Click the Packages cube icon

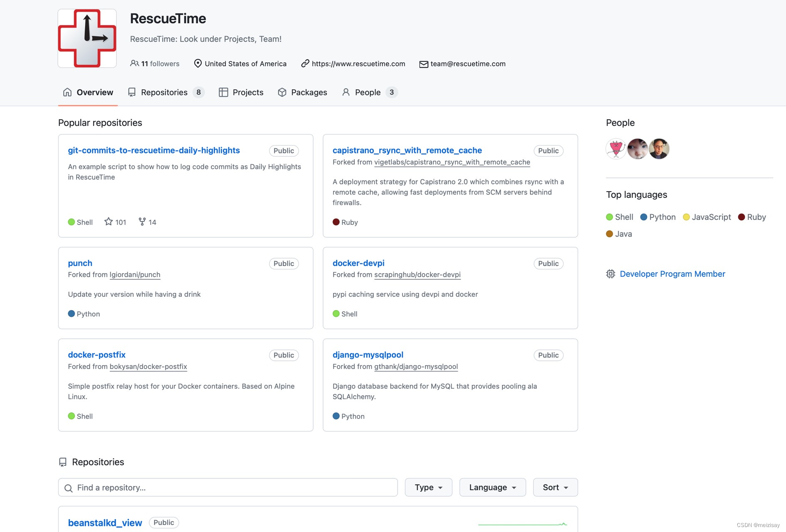pos(282,92)
